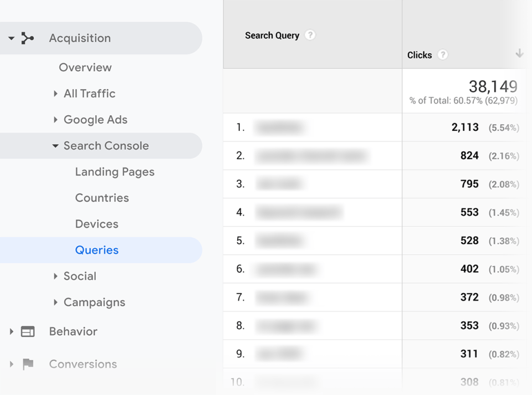This screenshot has height=395, width=532.
Task: Click the Behavior section icon
Action: [x=27, y=331]
